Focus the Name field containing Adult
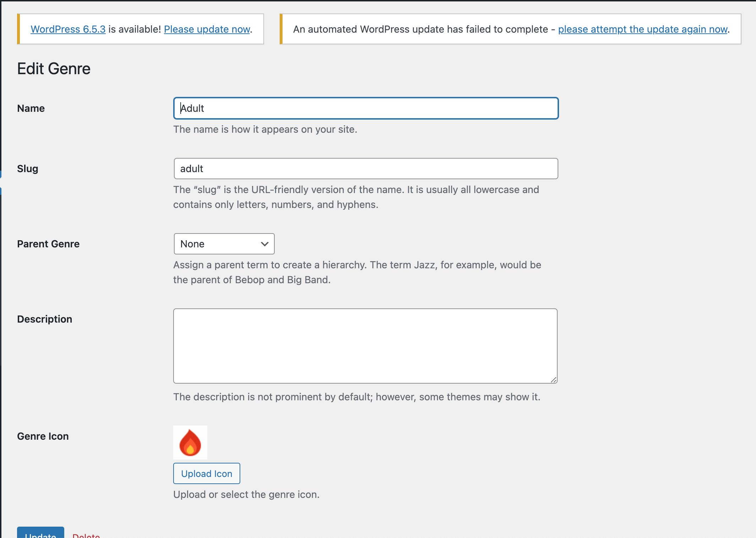 [x=366, y=108]
